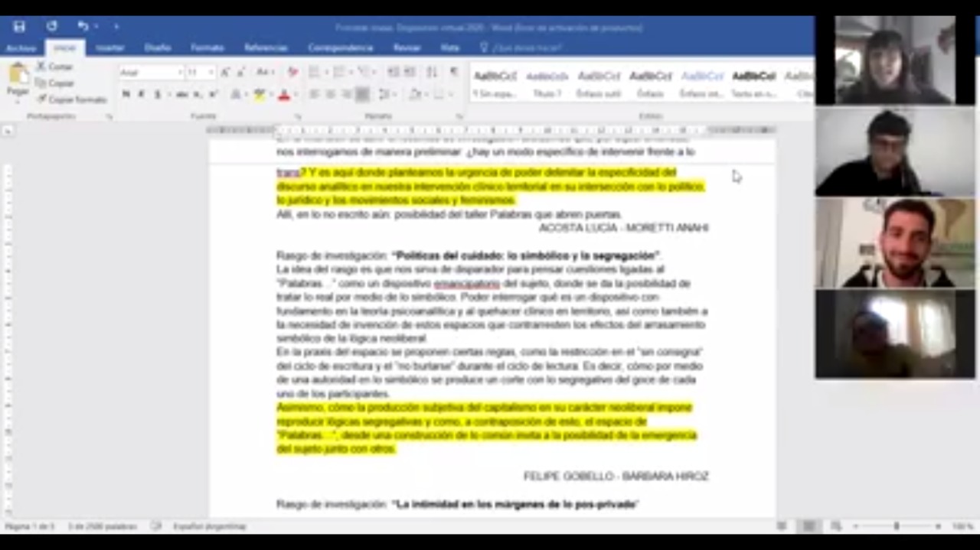Click the '¿Qué desea hacer?' search box
This screenshot has width=980, height=550.
pyautogui.click(x=526, y=47)
